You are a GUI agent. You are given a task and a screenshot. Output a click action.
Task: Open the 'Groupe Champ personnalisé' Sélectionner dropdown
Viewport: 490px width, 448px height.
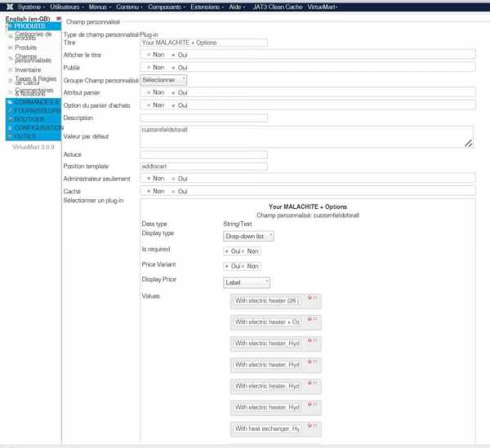[x=163, y=80]
